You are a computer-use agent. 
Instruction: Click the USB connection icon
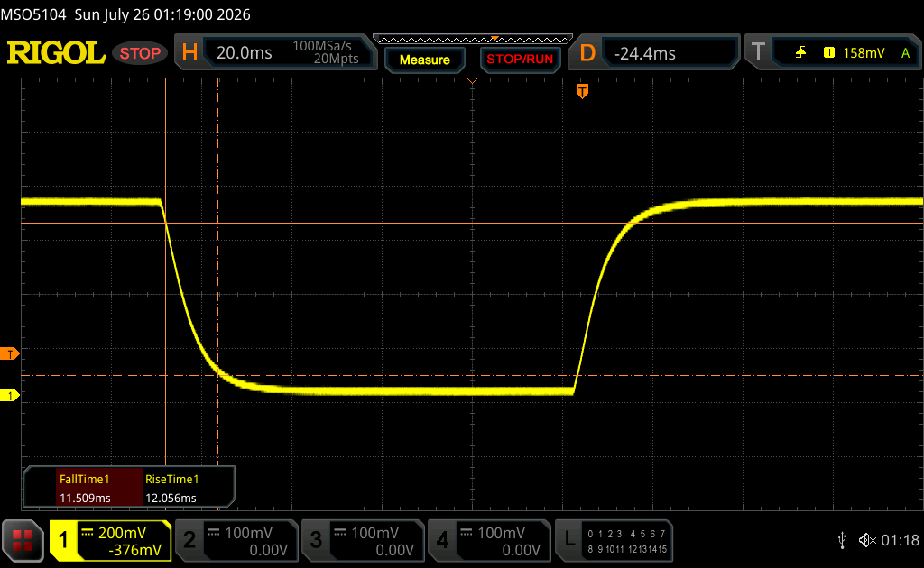[842, 540]
